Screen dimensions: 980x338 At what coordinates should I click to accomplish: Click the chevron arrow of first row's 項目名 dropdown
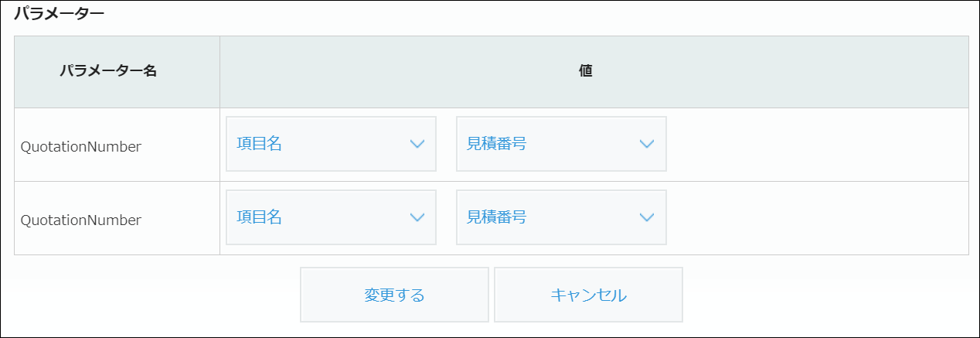[417, 144]
